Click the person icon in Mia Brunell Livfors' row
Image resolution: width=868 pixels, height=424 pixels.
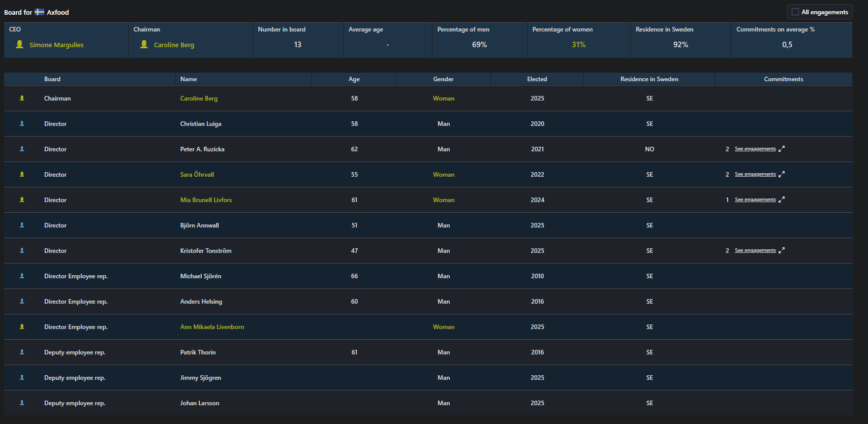(22, 200)
